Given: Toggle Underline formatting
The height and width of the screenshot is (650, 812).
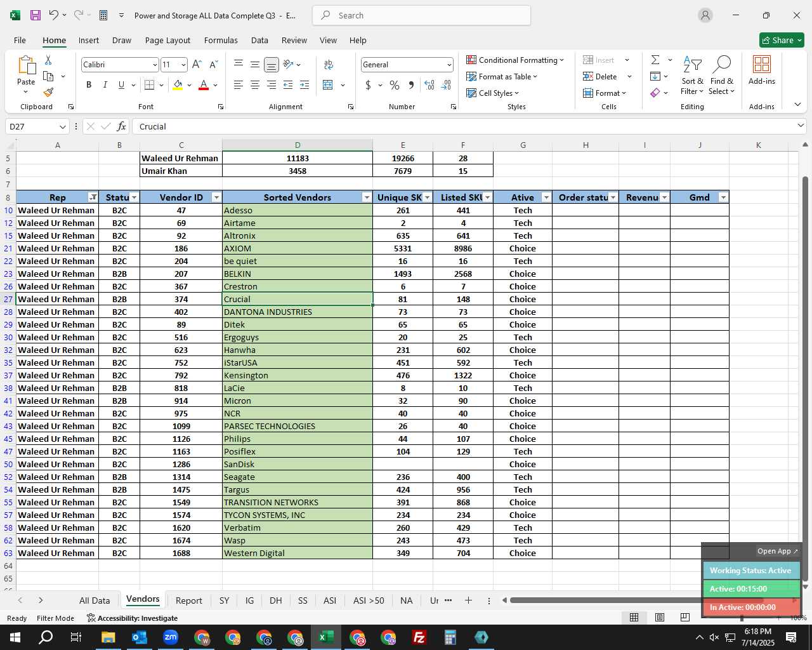Looking at the screenshot, I should tap(121, 85).
